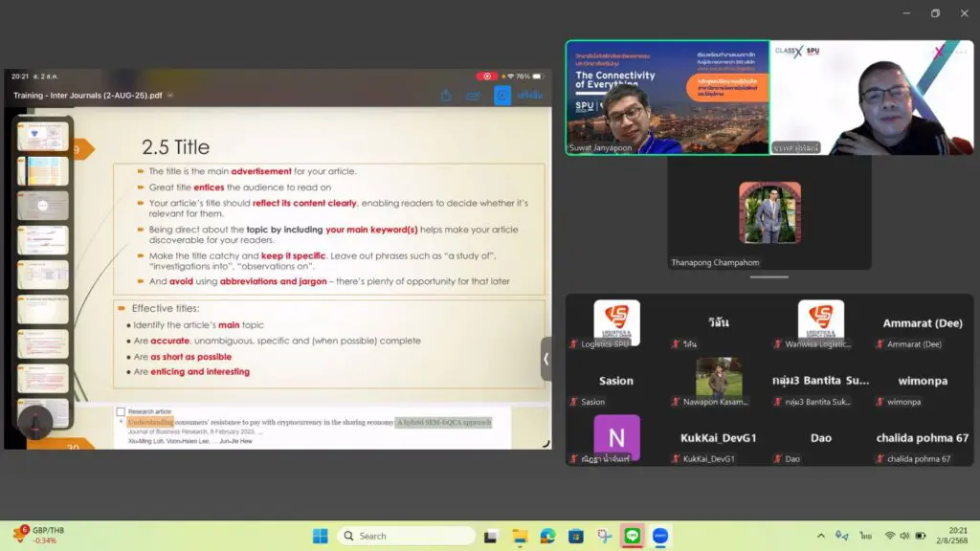
Task: Click muted mic icon beside Sasion
Action: click(574, 402)
